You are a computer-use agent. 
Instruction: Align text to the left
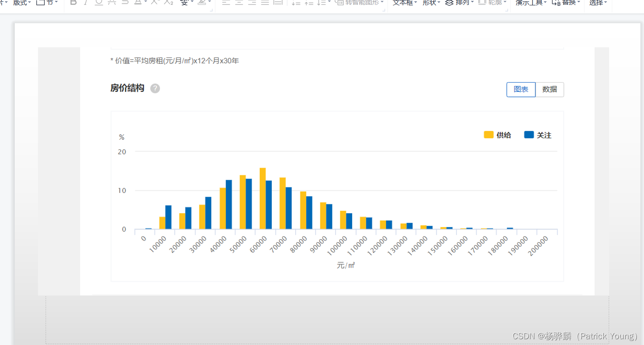tap(226, 2)
